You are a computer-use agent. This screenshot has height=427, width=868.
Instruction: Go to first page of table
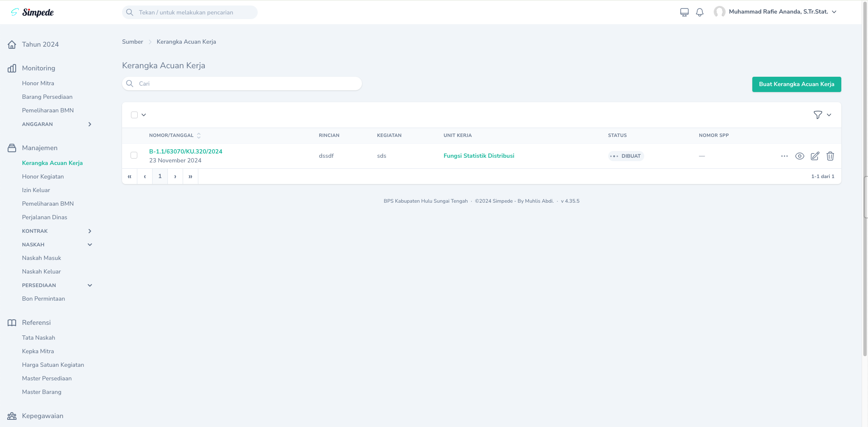tap(130, 176)
